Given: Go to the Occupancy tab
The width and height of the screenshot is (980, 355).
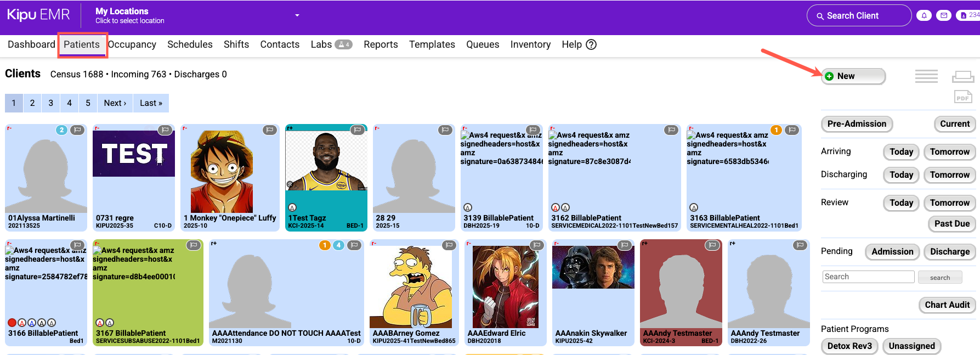Looking at the screenshot, I should 132,44.
